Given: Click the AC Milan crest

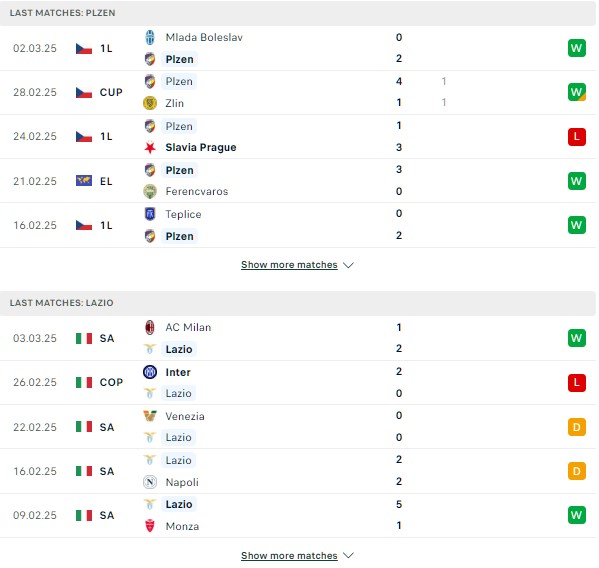Looking at the screenshot, I should (x=150, y=327).
